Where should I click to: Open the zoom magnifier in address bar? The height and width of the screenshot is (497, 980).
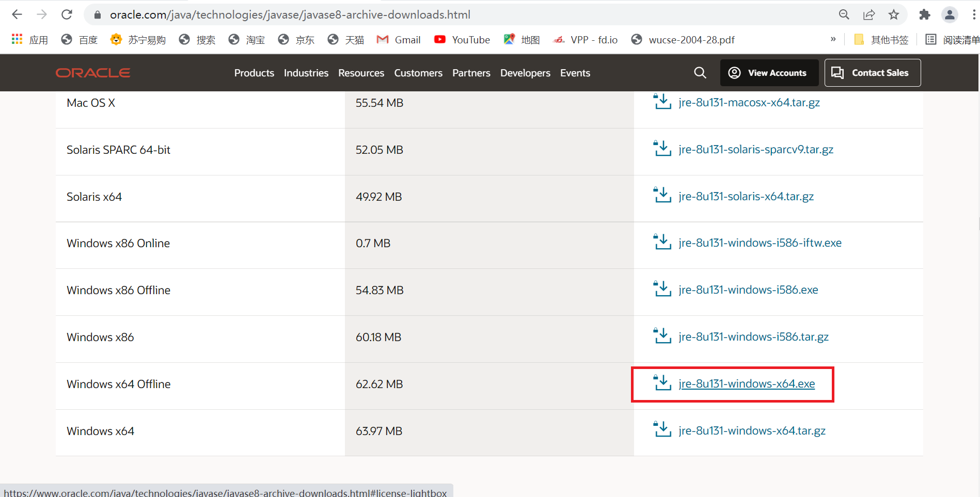844,14
